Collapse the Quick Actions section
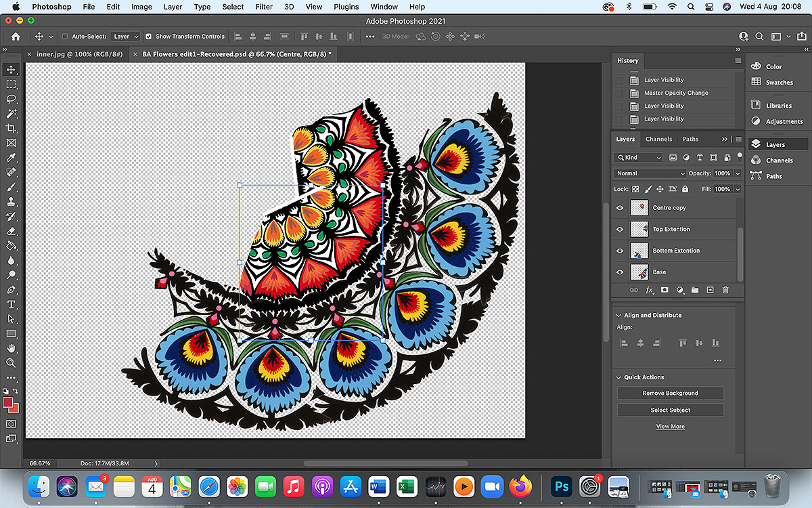Viewport: 812px width, 508px height. pyautogui.click(x=618, y=377)
